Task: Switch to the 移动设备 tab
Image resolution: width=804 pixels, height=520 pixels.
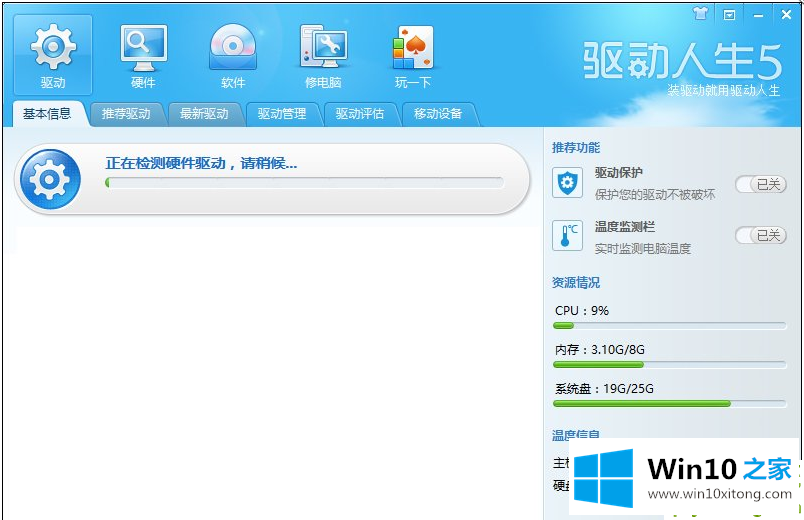Action: tap(438, 114)
